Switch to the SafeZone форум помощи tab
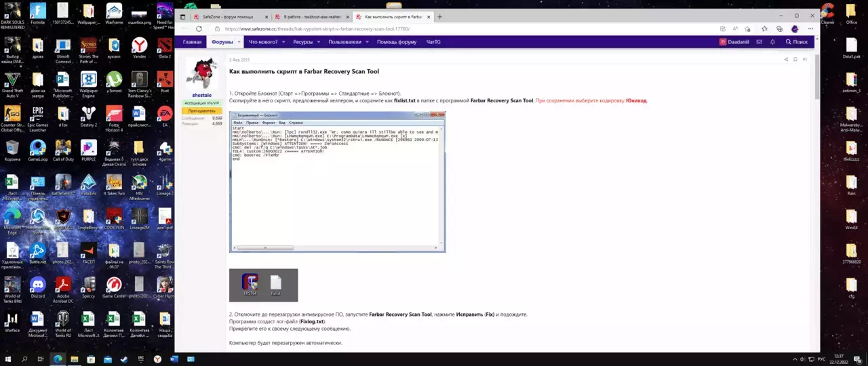The image size is (868, 366). [x=226, y=16]
